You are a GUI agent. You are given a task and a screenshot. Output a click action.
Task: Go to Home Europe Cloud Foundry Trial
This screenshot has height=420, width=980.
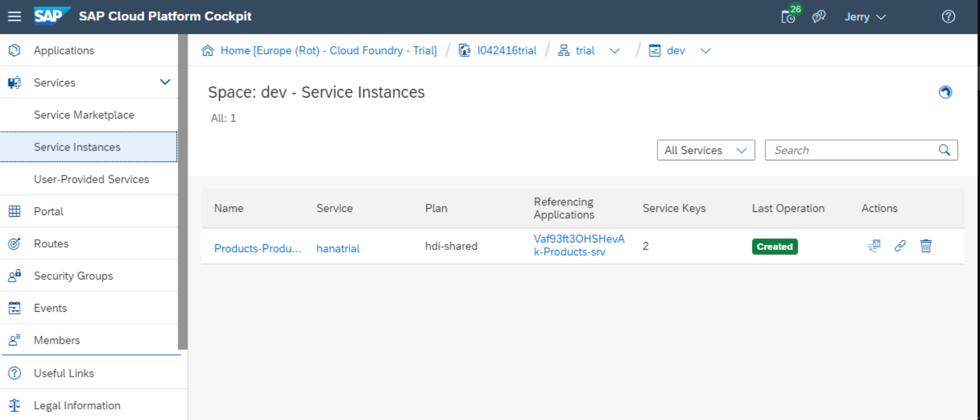(x=328, y=50)
